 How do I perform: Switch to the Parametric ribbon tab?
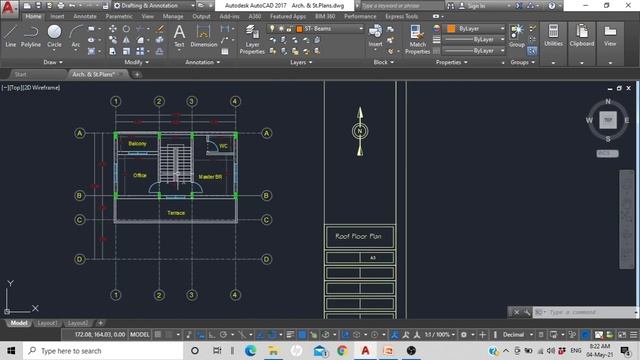pos(119,16)
